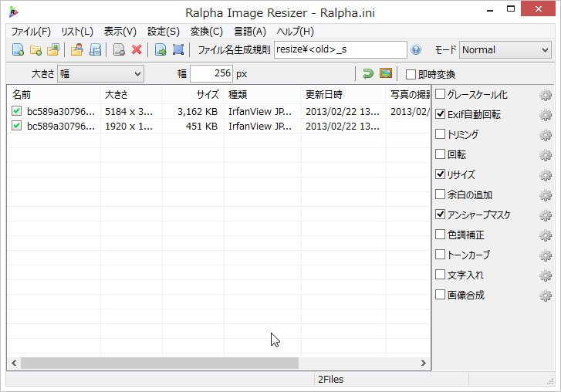Viewport: 561px width, 392px height.
Task: Enable the 文字入れ checkbox
Action: coord(440,275)
